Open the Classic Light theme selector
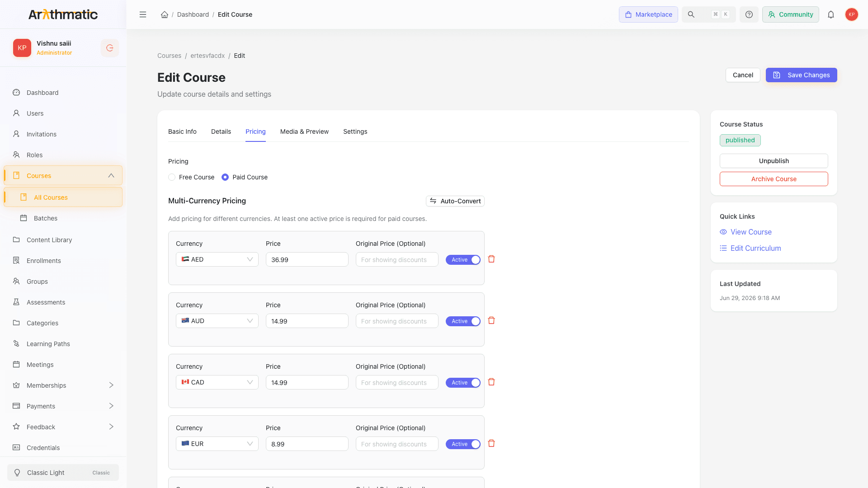 (x=63, y=473)
